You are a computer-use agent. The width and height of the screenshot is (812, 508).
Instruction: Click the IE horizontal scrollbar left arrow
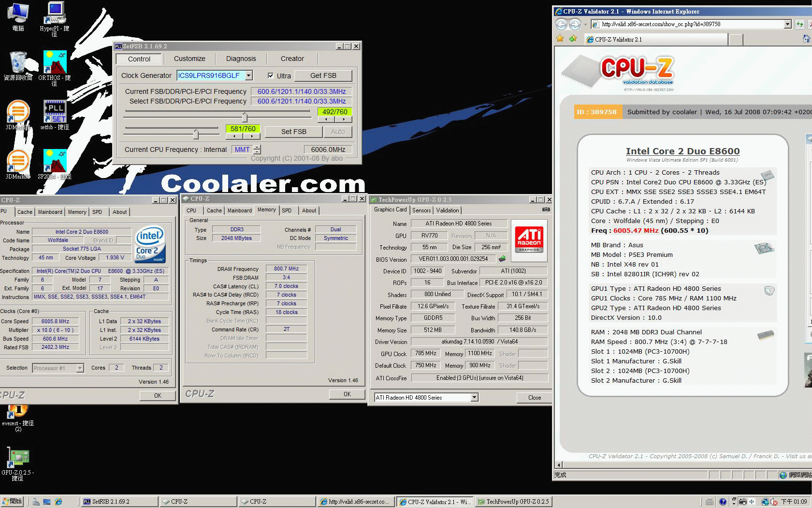tap(559, 465)
